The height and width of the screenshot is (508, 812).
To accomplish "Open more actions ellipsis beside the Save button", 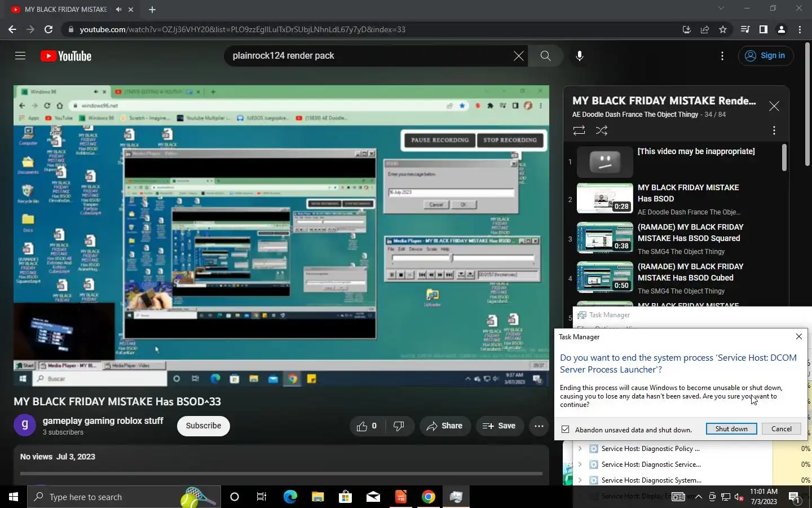I will [539, 426].
